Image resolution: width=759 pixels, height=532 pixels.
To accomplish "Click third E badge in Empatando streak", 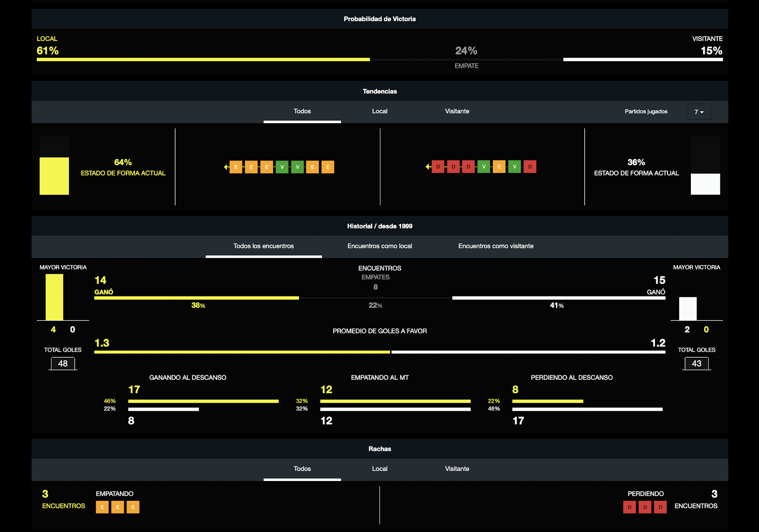I will [133, 507].
